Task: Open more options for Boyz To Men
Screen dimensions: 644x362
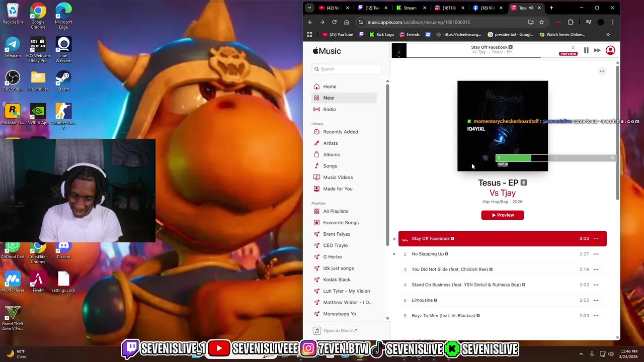Action: pyautogui.click(x=596, y=316)
